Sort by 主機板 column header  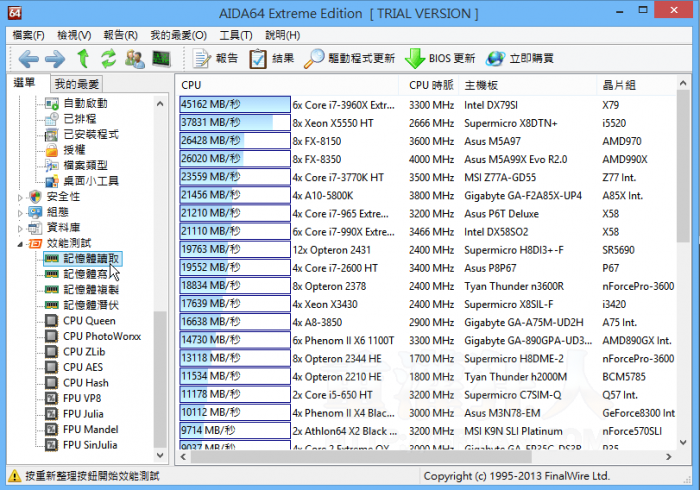coord(528,85)
